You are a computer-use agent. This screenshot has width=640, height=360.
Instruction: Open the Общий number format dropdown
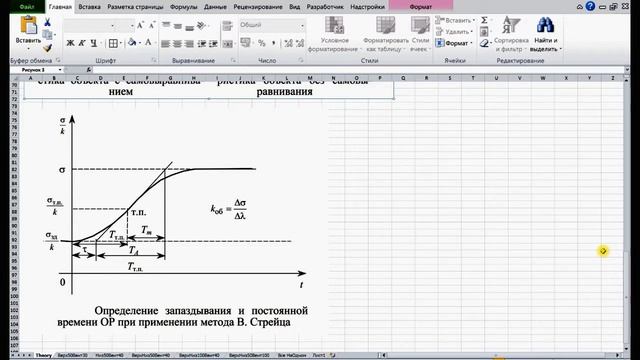[302, 25]
